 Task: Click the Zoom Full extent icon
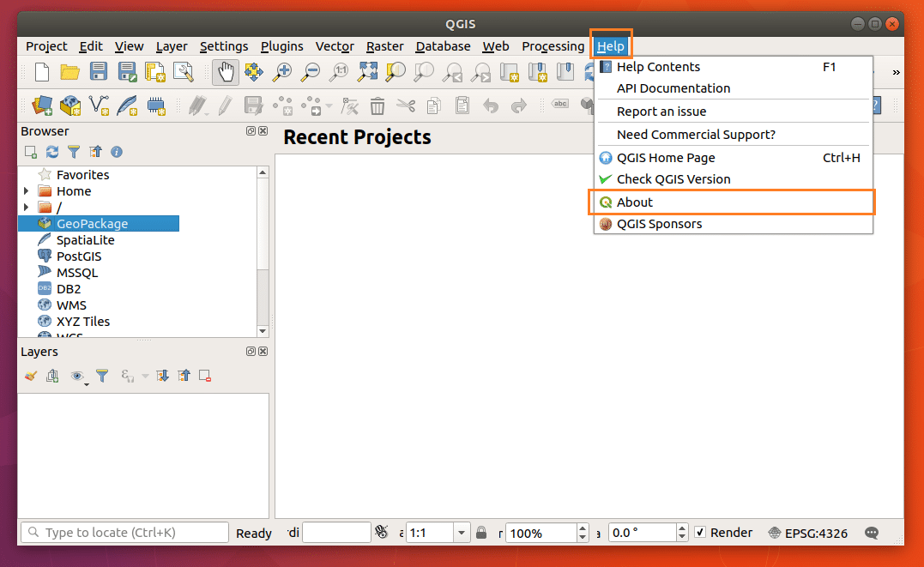[x=367, y=72]
